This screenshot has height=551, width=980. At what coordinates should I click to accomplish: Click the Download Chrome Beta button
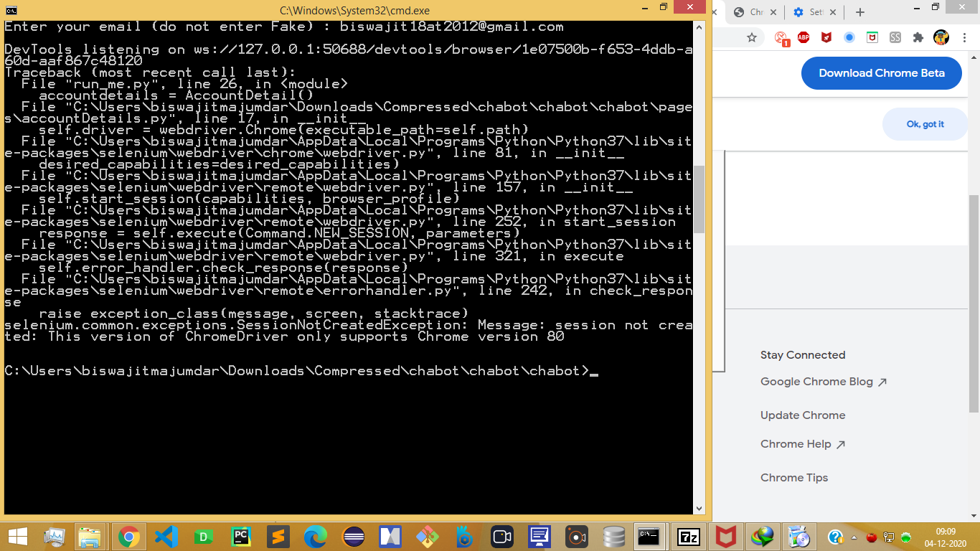(881, 73)
